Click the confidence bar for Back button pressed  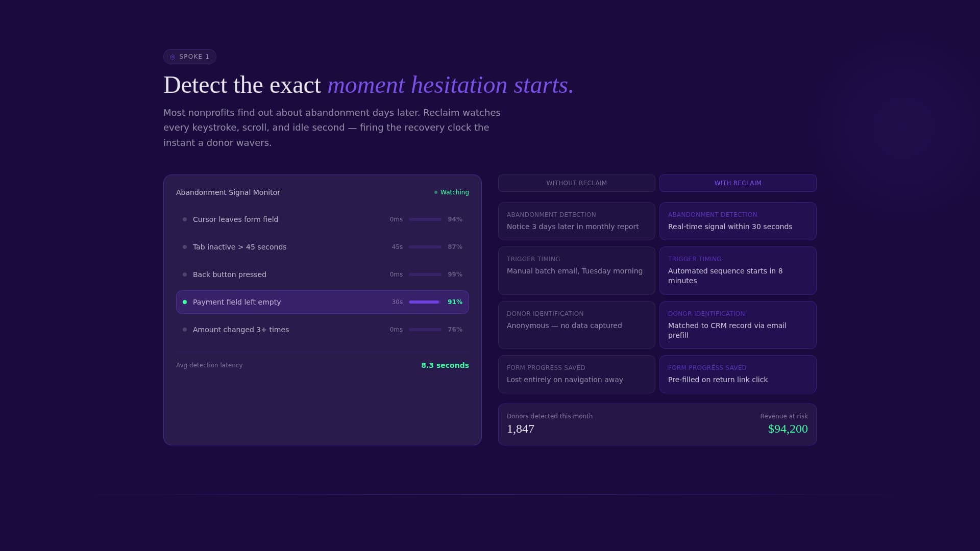coord(425,274)
